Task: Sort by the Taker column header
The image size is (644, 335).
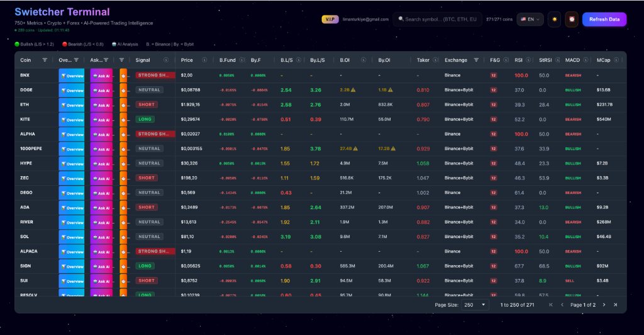Action: tap(423, 60)
